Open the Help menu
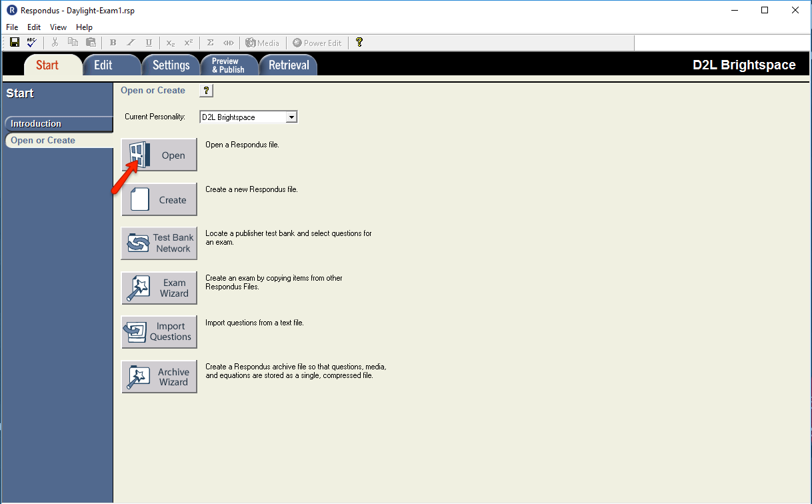Screen dimensions: 812x504 point(85,27)
